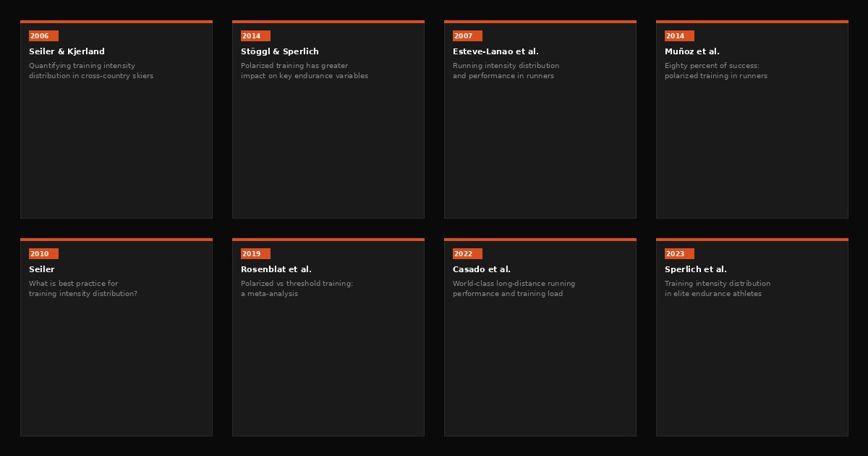
Task: Select 'What is best practice' description text
Action: [x=83, y=289]
